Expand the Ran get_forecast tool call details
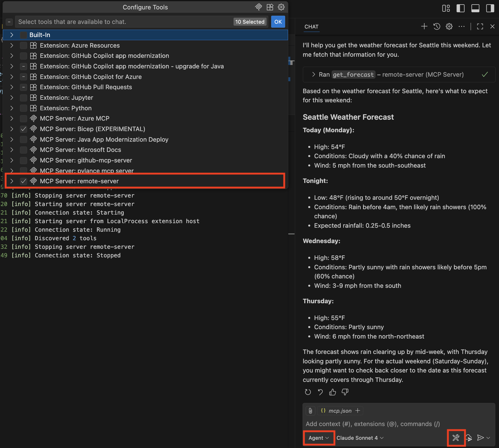Viewport: 499px width, 448px height. pyautogui.click(x=314, y=74)
